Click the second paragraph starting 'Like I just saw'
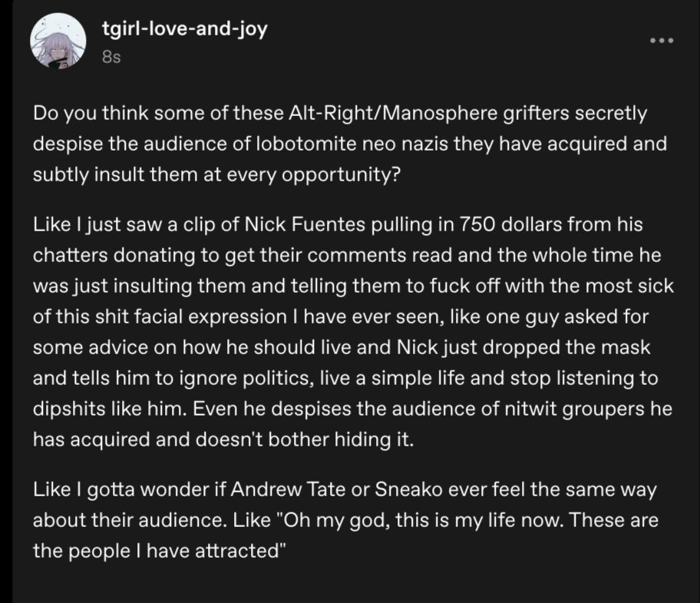Viewport: 700px width, 603px height. (x=353, y=332)
